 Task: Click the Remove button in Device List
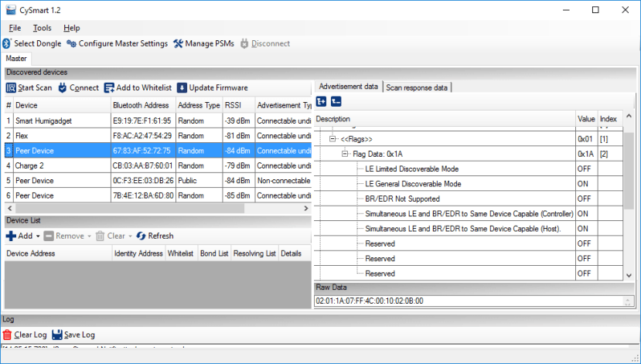(63, 236)
